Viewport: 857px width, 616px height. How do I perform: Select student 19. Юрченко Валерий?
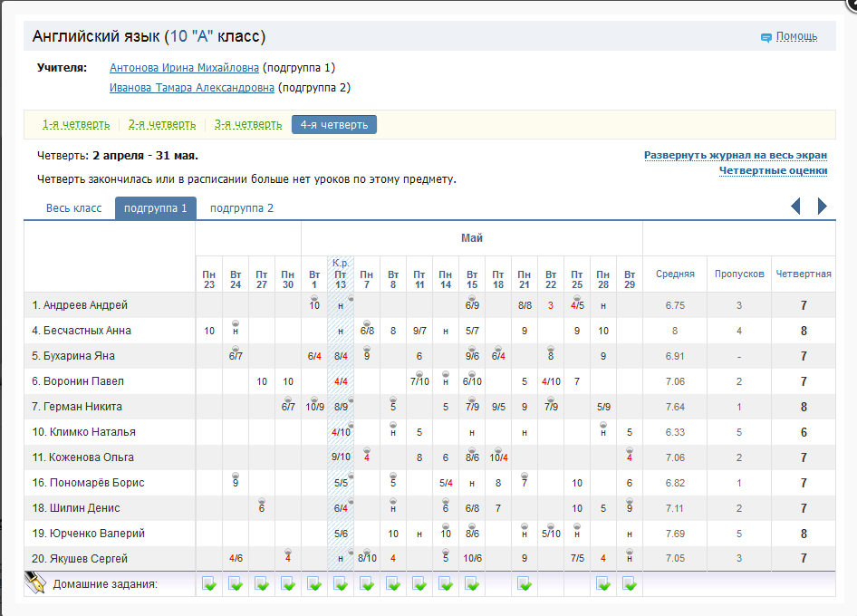click(89, 534)
